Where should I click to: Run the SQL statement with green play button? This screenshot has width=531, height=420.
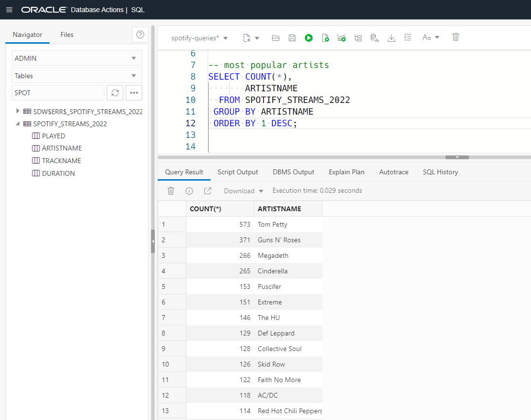(309, 38)
